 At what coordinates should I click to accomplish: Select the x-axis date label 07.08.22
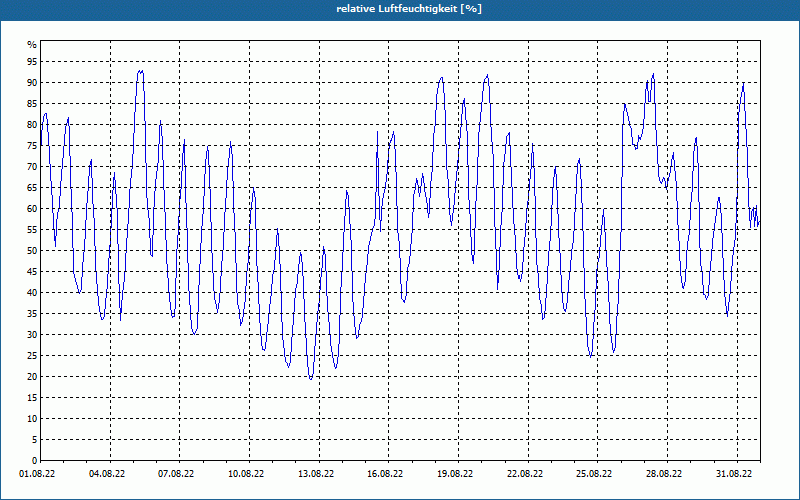click(176, 474)
